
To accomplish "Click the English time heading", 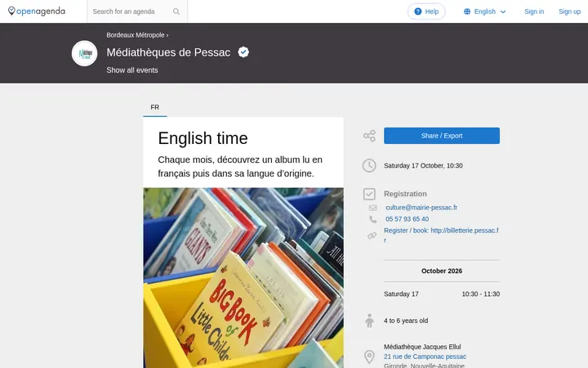I will click(x=203, y=138).
